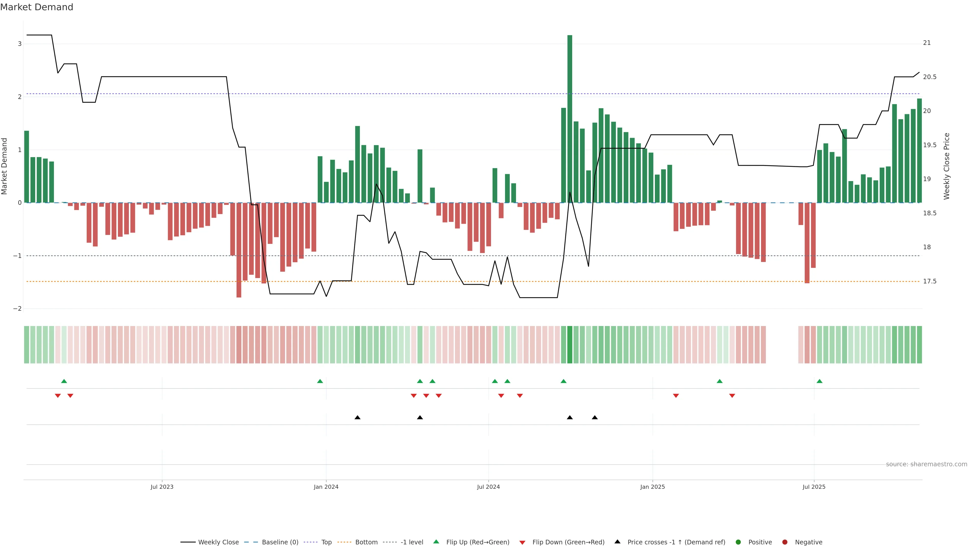Click the Market Demand chart title

pyautogui.click(x=37, y=7)
